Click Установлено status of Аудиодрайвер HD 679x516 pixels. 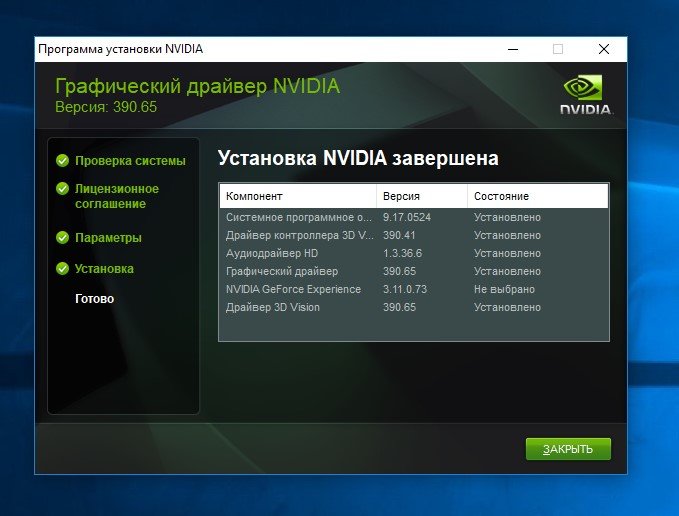pyautogui.click(x=507, y=253)
